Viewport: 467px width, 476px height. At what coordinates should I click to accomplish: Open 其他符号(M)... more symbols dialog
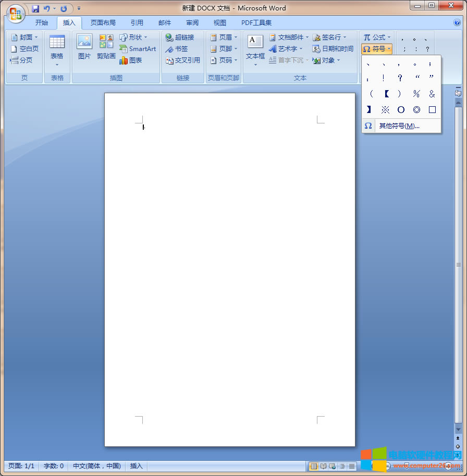(x=401, y=126)
